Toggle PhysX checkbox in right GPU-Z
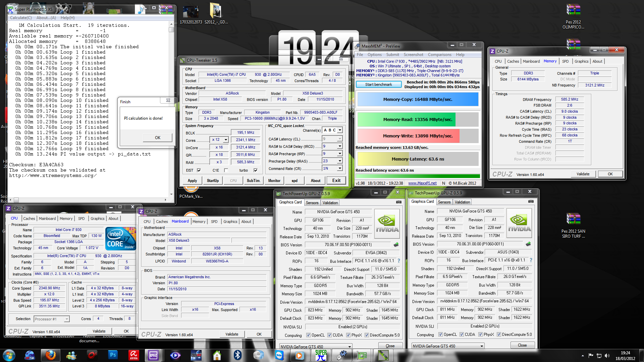644x362 pixels. [x=481, y=335]
